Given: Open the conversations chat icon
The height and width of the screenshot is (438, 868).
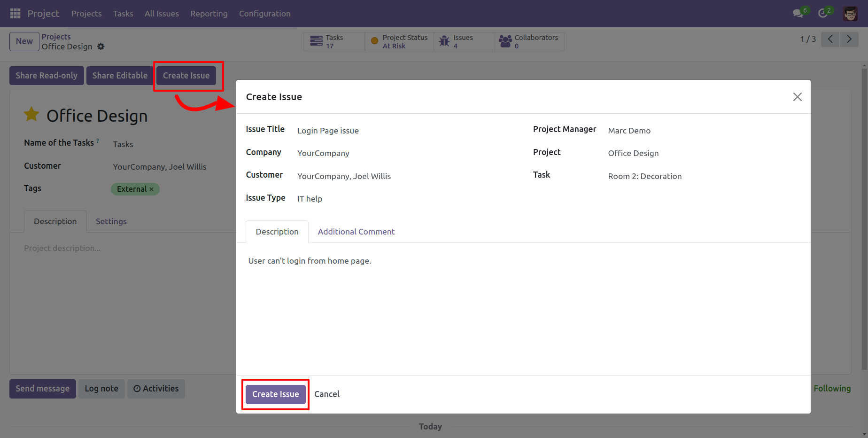Looking at the screenshot, I should click(798, 13).
